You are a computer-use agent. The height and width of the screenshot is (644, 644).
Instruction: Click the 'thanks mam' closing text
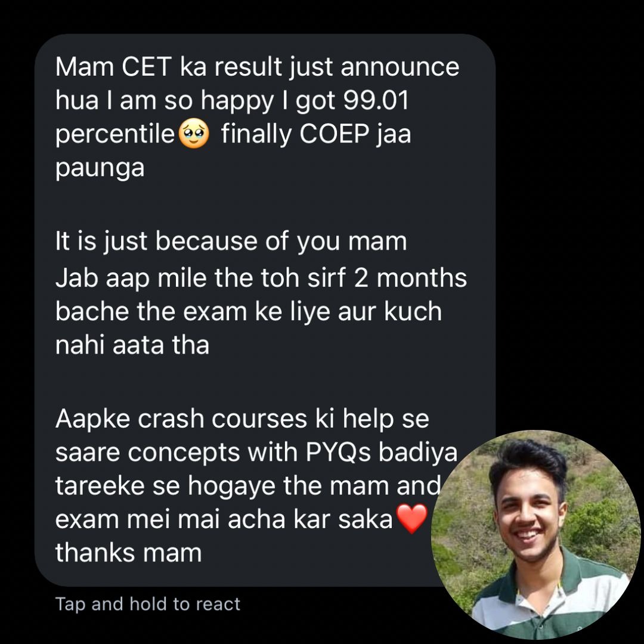(129, 553)
